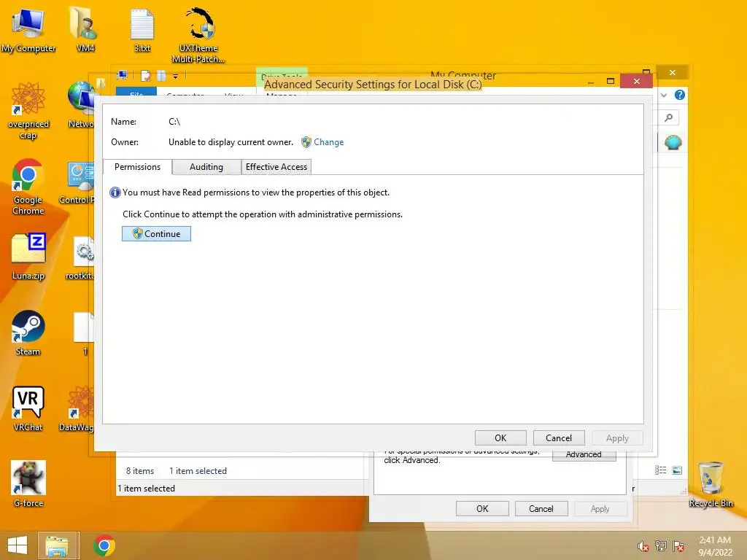Click Advanced button in Properties dialog
The image size is (747, 560).
[584, 455]
